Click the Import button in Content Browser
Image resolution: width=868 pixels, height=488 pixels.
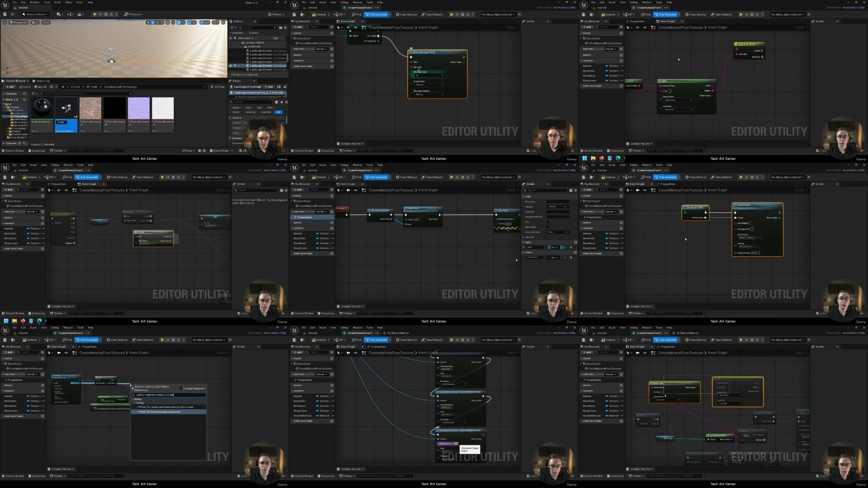click(25, 87)
